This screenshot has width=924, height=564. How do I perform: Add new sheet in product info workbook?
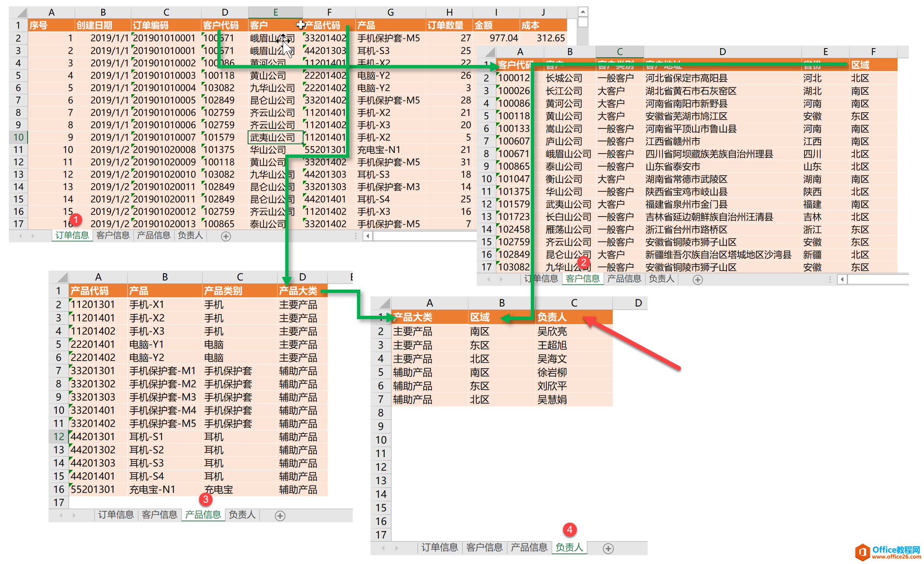[280, 515]
